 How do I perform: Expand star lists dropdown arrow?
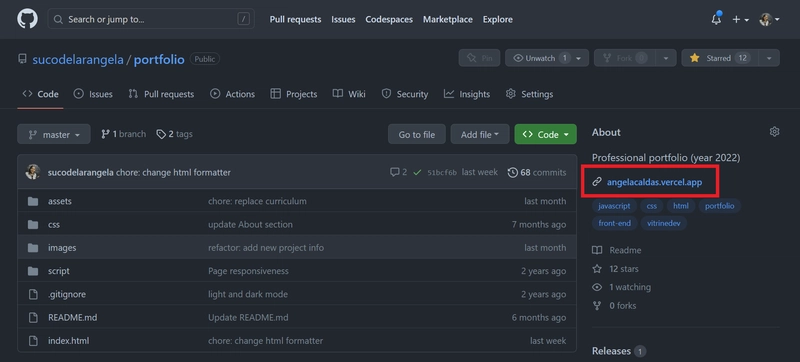tap(769, 58)
